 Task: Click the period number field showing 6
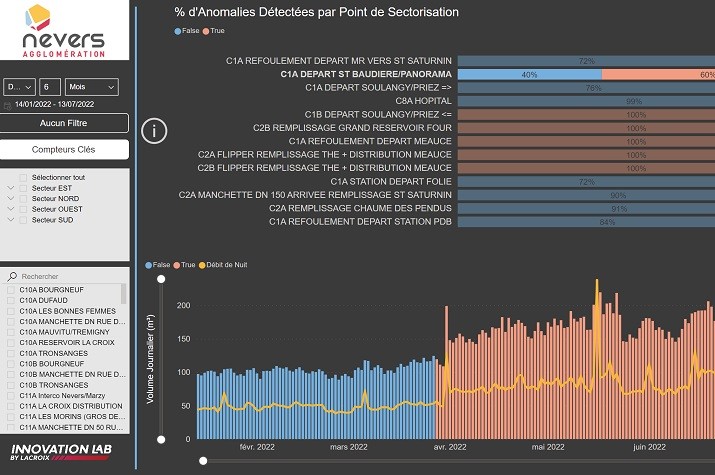[50, 87]
